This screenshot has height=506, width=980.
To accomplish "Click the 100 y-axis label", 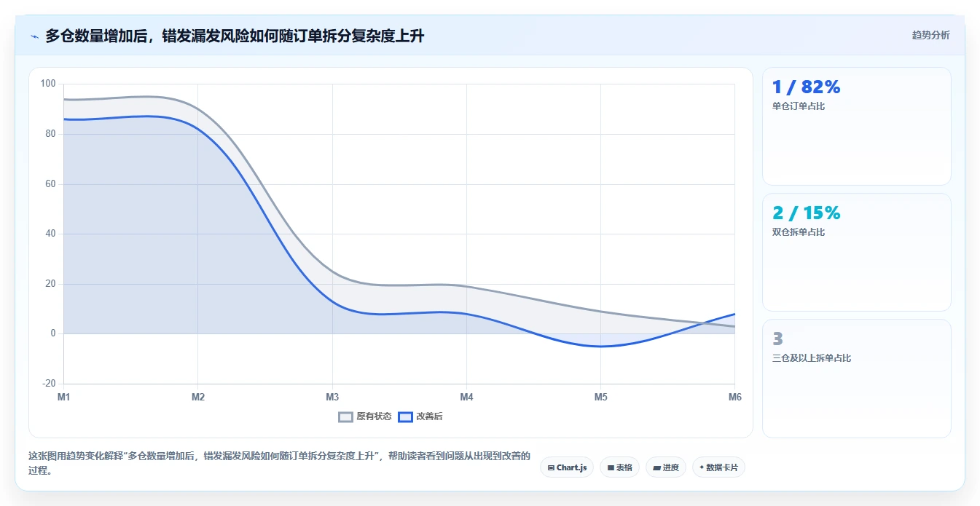I will 48,84.
